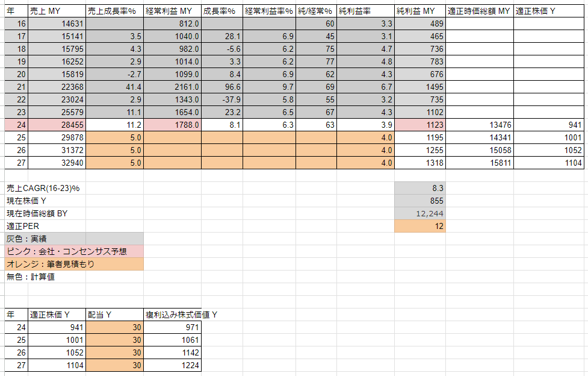Click dividend cell 30 for year 25
Image resolution: width=588 pixels, height=376 pixels.
click(115, 340)
